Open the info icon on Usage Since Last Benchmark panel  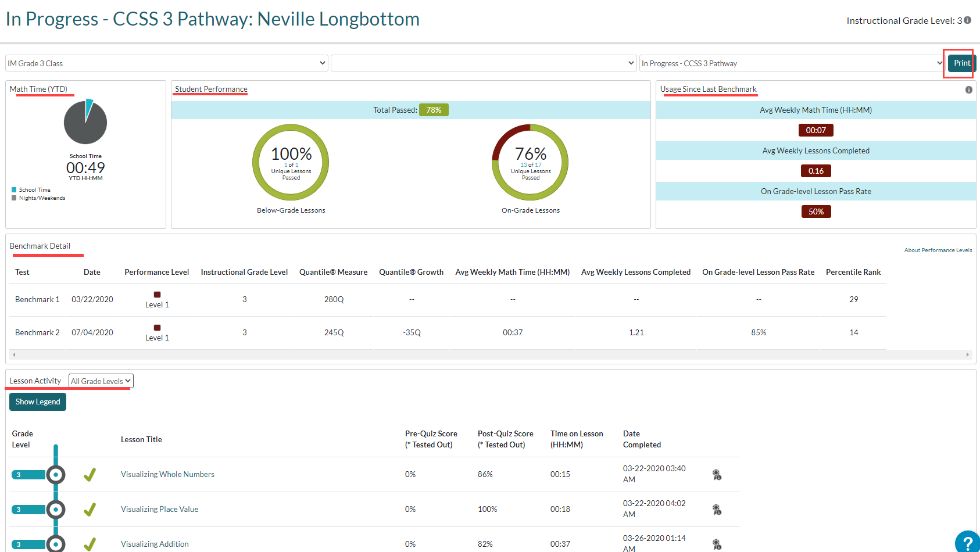(968, 89)
